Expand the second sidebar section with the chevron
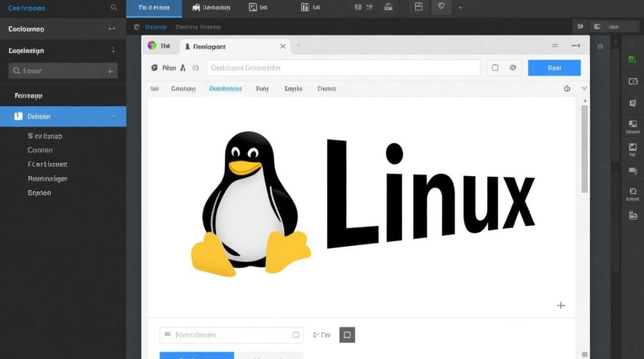The height and width of the screenshot is (359, 644). (112, 29)
